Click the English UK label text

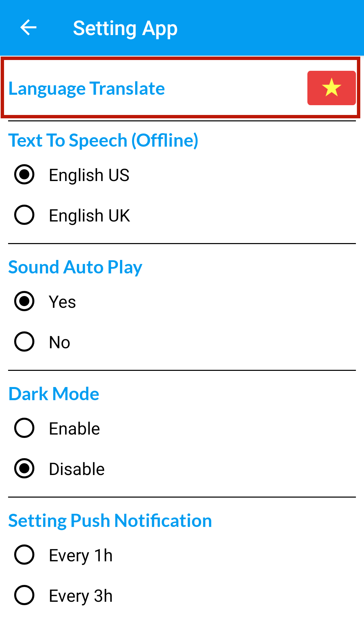point(89,215)
